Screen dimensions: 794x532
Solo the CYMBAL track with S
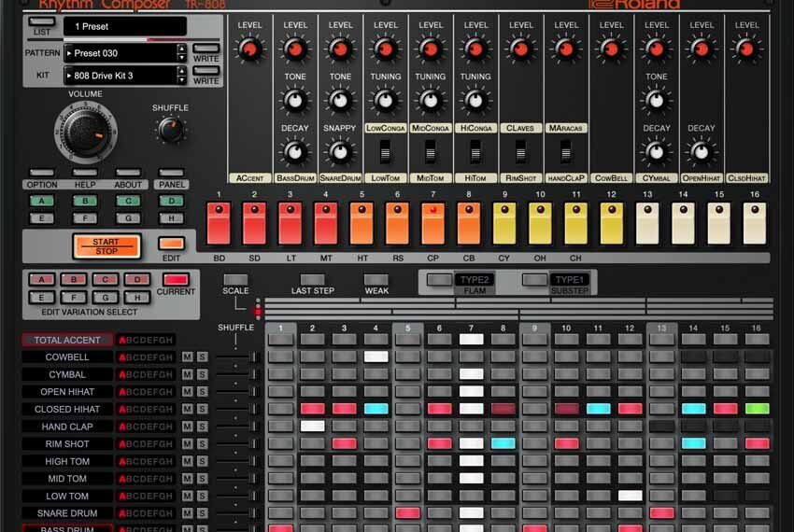tap(202, 374)
